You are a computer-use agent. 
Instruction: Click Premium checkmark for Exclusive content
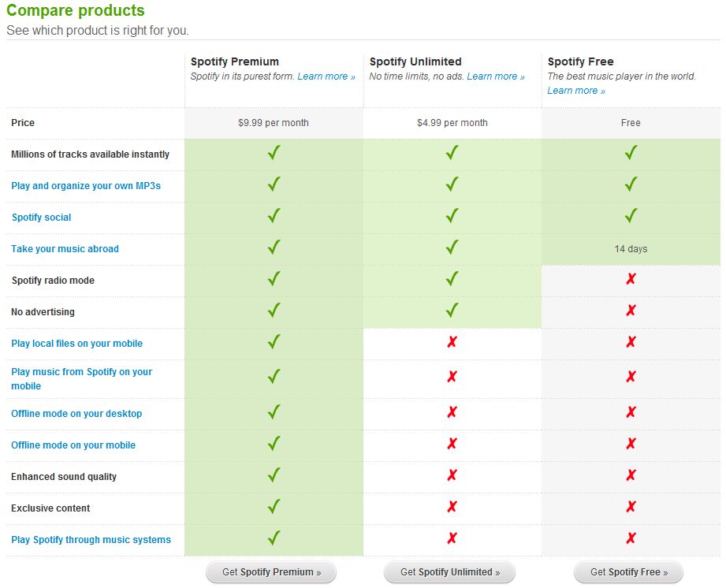pyautogui.click(x=274, y=507)
